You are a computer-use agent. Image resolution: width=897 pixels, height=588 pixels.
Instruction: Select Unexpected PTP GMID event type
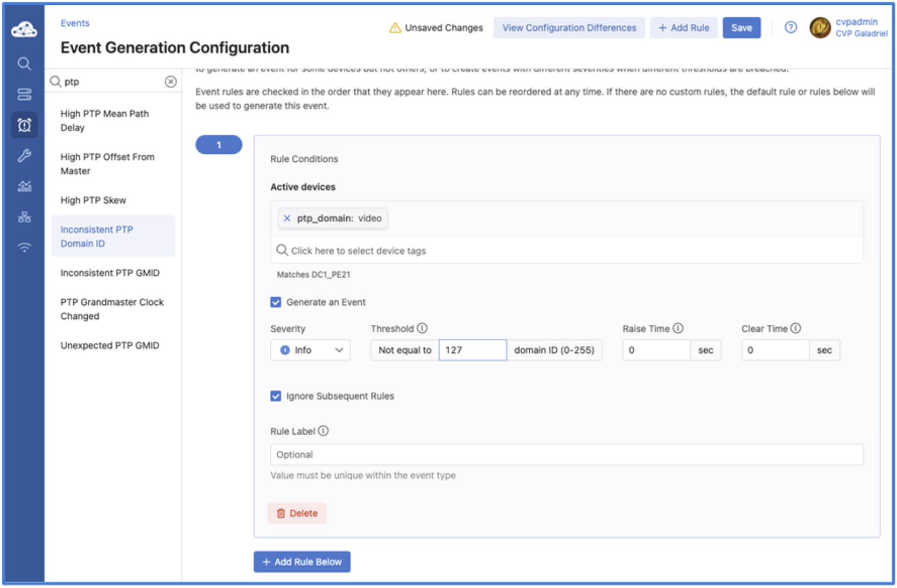(110, 345)
